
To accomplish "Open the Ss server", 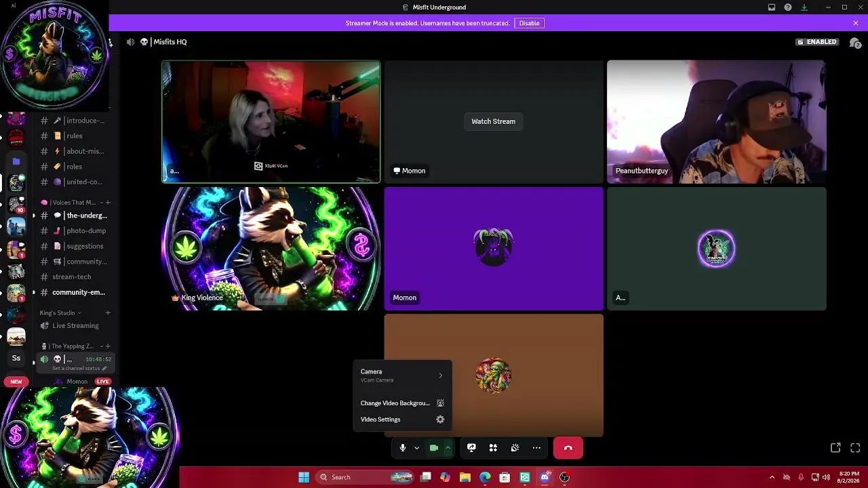I will (16, 358).
